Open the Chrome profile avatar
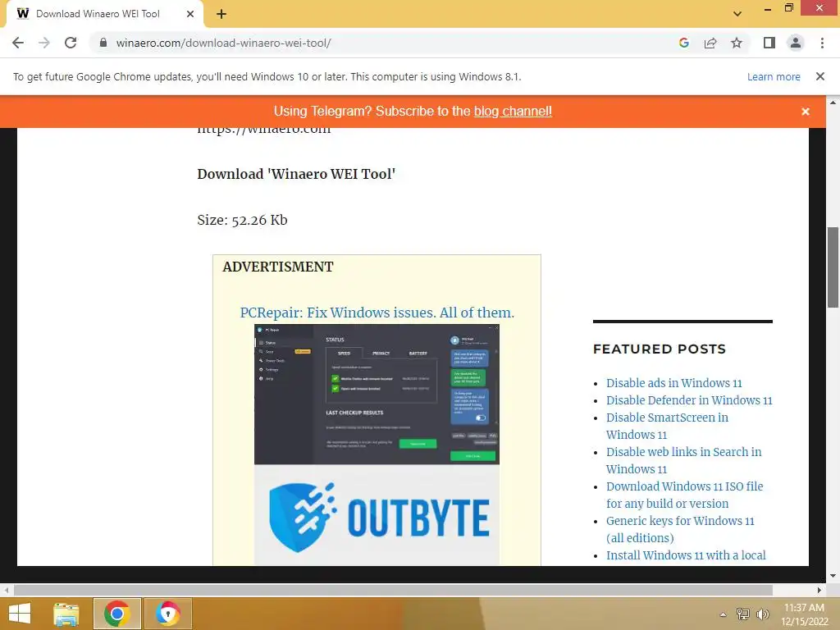 (x=796, y=43)
